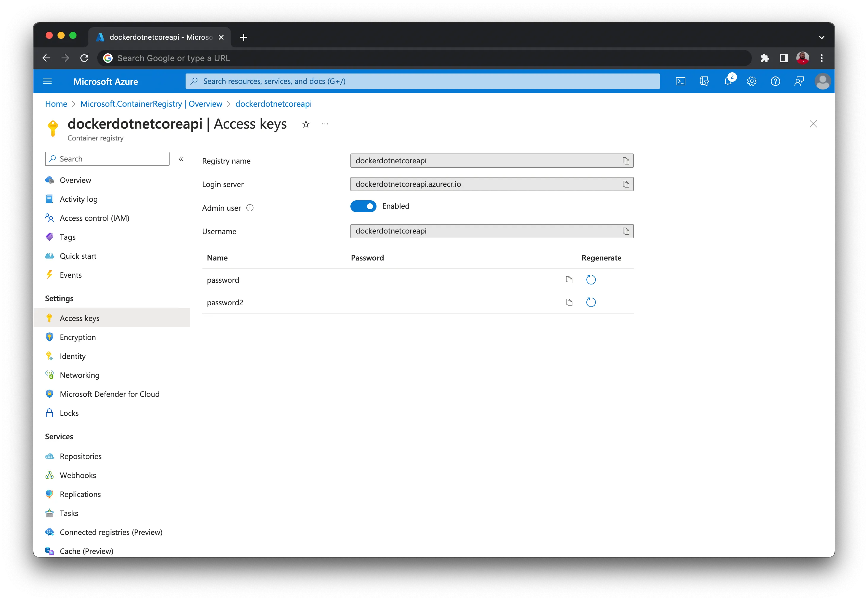Open the Cloud Shell terminal
The image size is (868, 601).
tap(680, 81)
